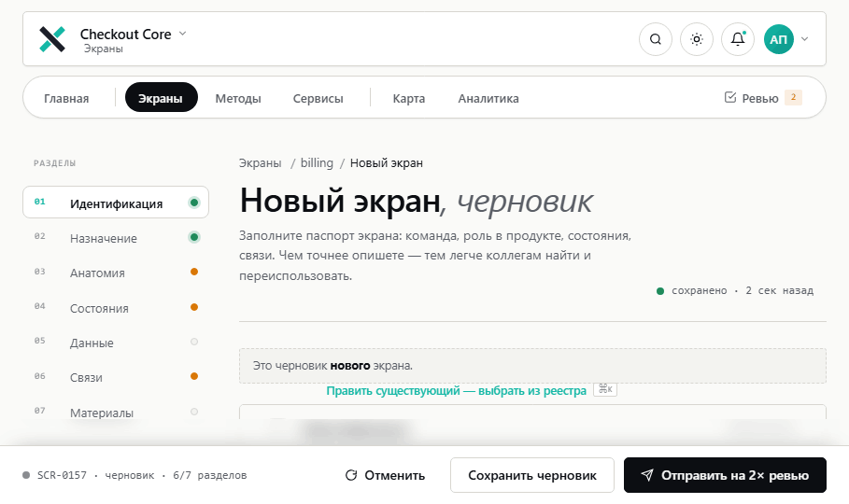The height and width of the screenshot is (504, 849).
Task: Click Править существующий — выбрать из реестра link
Action: pyautogui.click(x=456, y=390)
